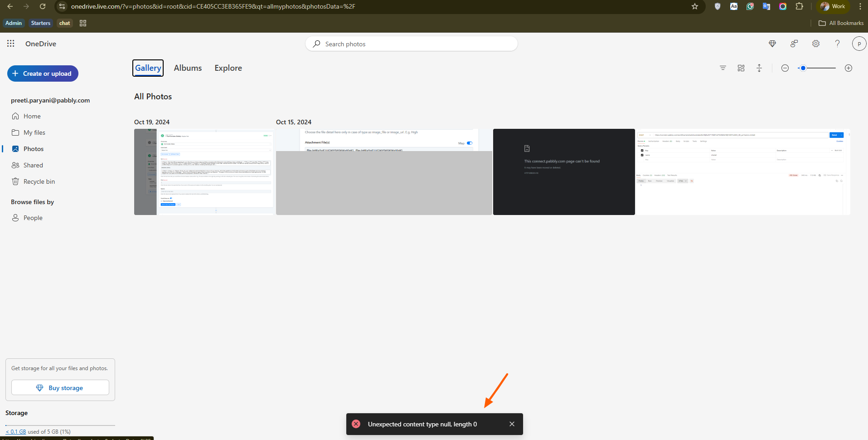The height and width of the screenshot is (440, 868).
Task: Open the account profile avatar menu
Action: (x=859, y=44)
